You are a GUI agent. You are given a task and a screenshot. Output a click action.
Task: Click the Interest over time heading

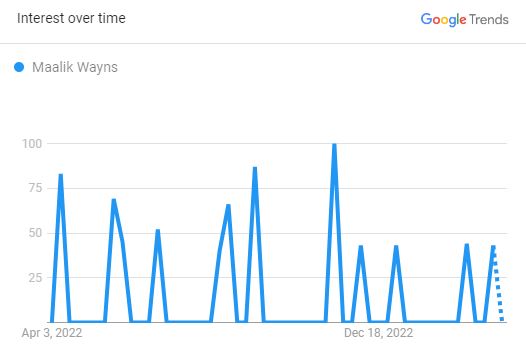71,18
